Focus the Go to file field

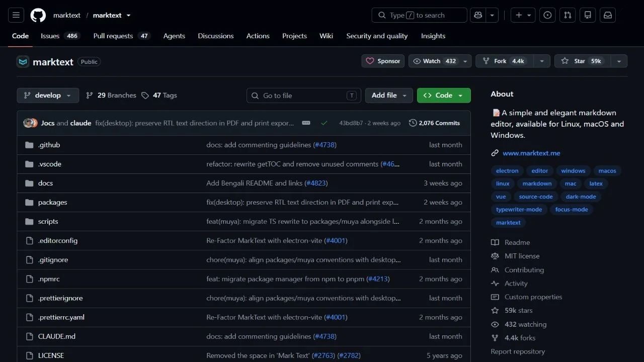[304, 96]
